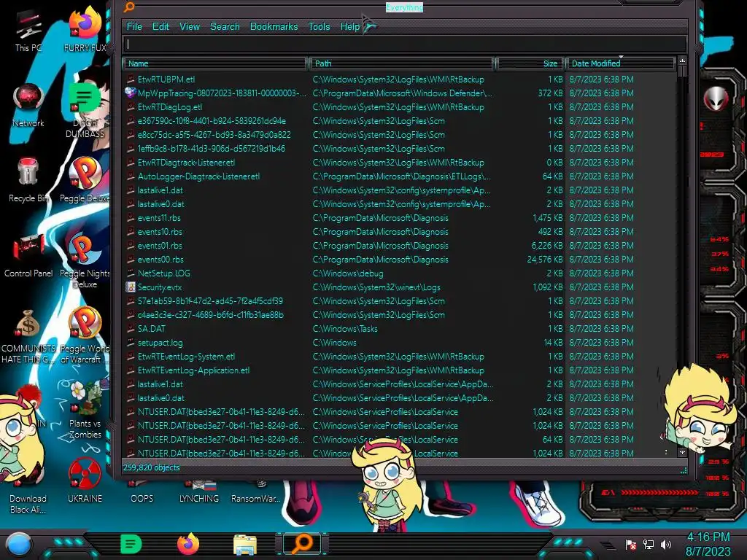This screenshot has height=560, width=747.
Task: Click the C:\Windows\debug path cell
Action: coord(348,273)
